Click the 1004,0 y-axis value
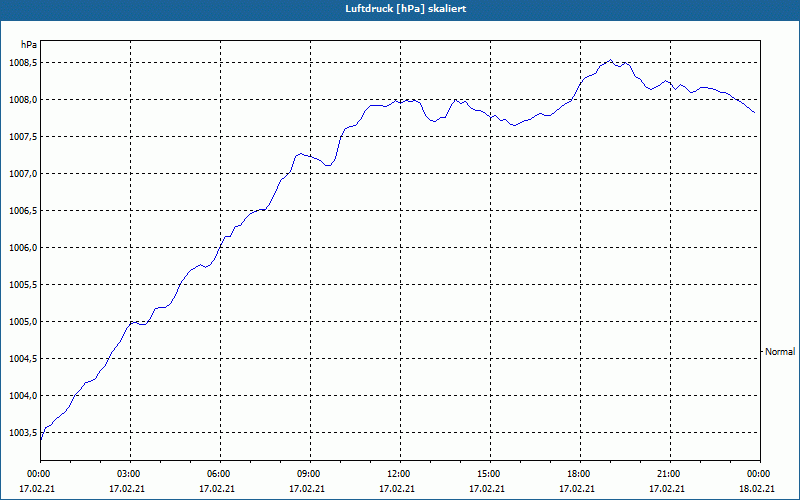Image resolution: width=800 pixels, height=500 pixels. point(22,396)
